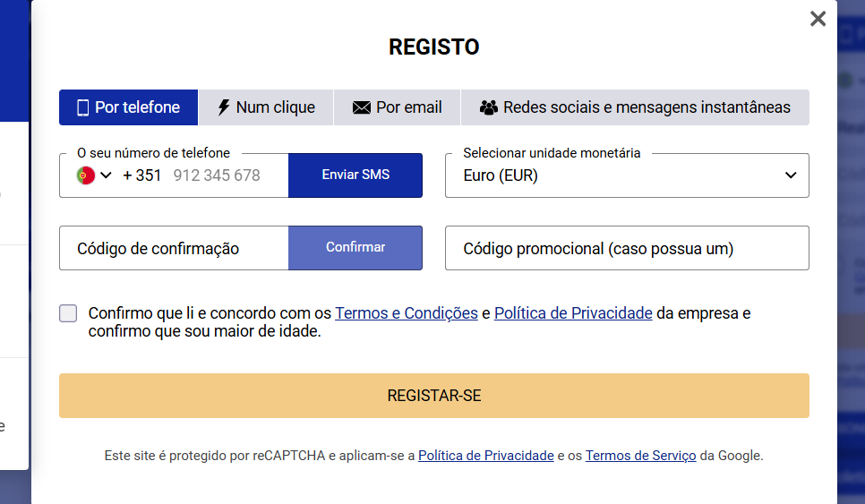Click the Portugal flag icon

(x=86, y=175)
